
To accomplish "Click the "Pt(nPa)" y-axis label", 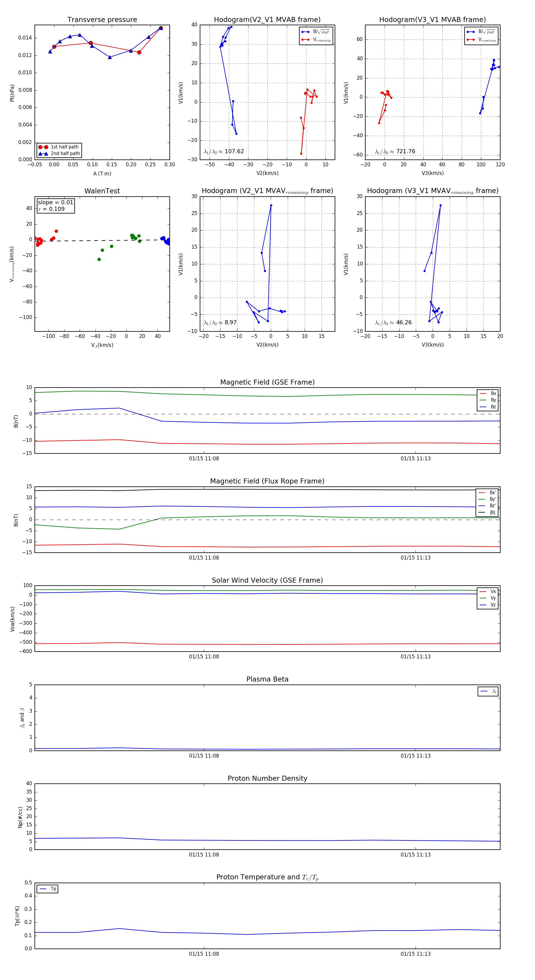I will (x=12, y=93).
